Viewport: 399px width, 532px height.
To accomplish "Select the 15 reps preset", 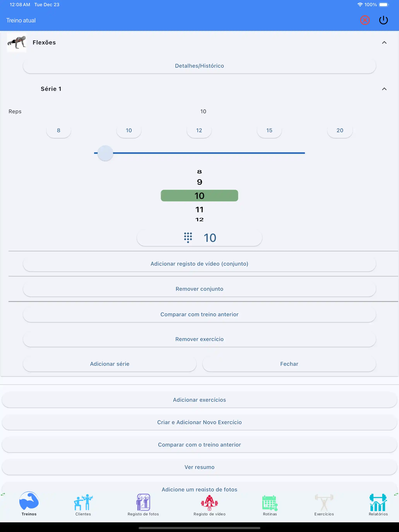I will coord(269,130).
